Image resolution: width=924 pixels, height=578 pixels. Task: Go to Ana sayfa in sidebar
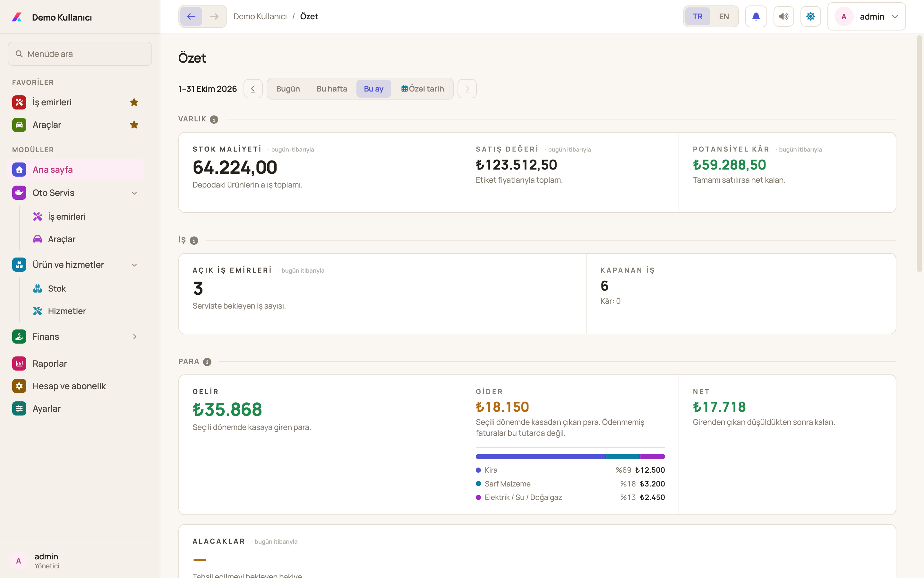[75, 170]
